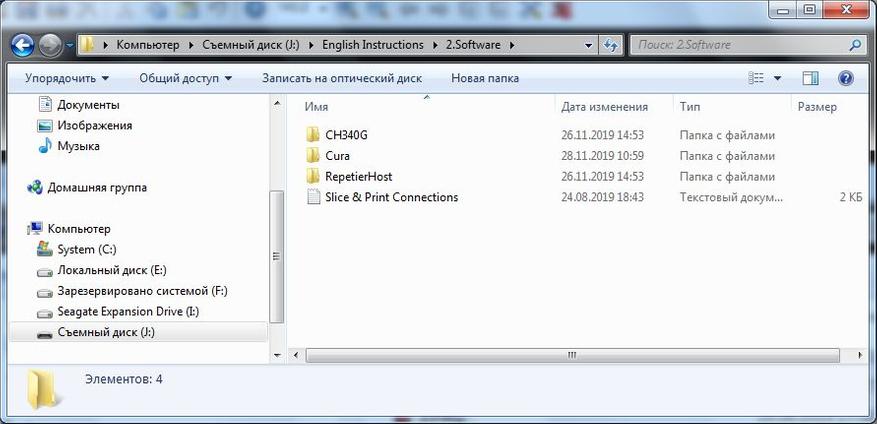Image resolution: width=877 pixels, height=424 pixels.
Task: Click the Back navigation arrow button
Action: click(24, 45)
